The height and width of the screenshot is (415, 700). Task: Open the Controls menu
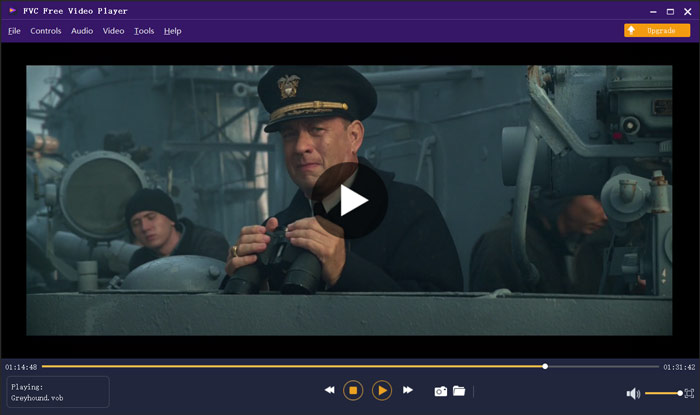(x=46, y=31)
